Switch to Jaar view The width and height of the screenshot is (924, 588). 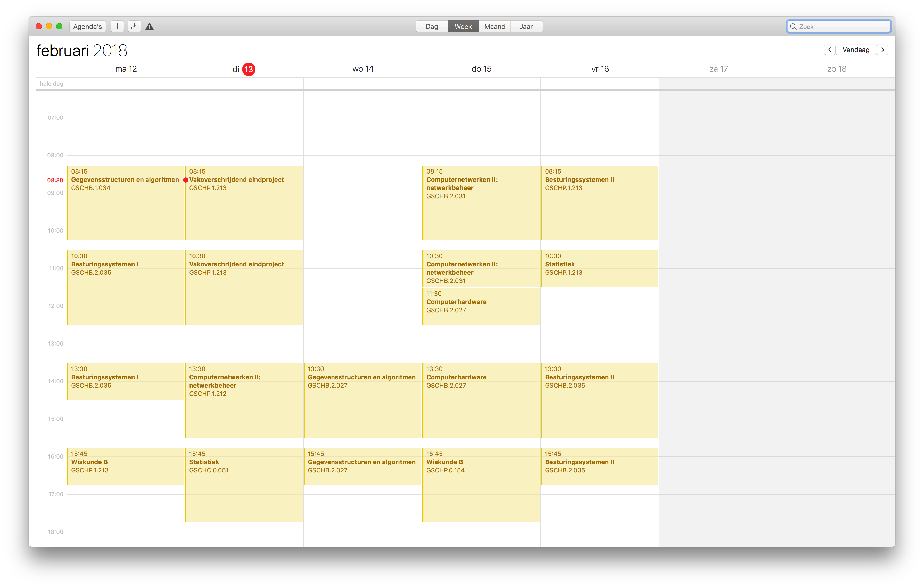pos(526,27)
